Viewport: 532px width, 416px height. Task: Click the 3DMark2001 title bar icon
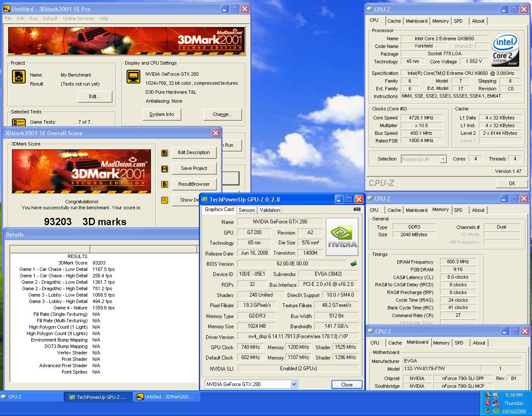(7, 9)
